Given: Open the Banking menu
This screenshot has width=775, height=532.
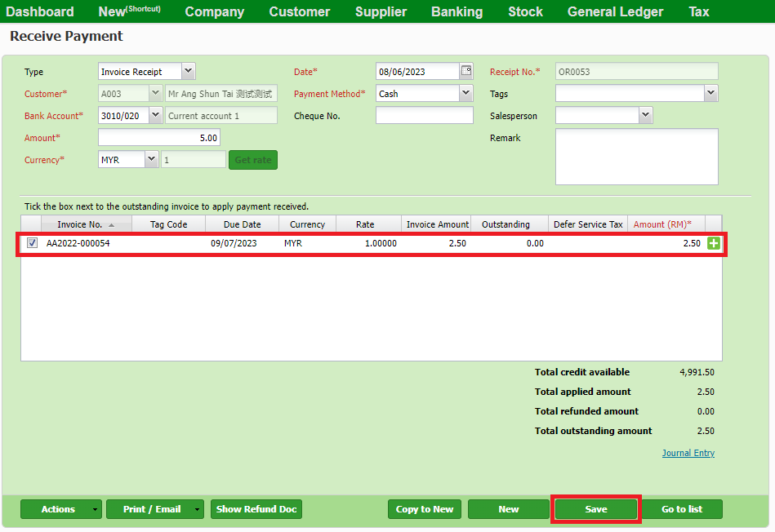Looking at the screenshot, I should 457,11.
